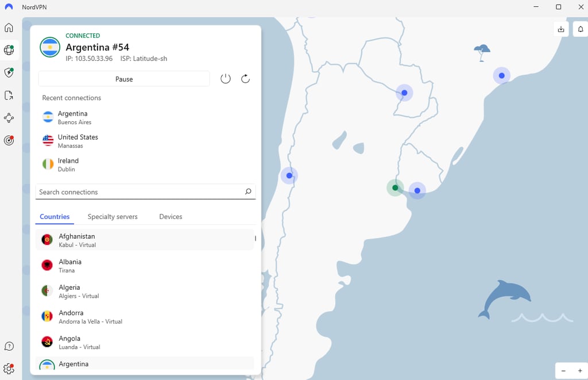Click the Pause button

point(124,79)
